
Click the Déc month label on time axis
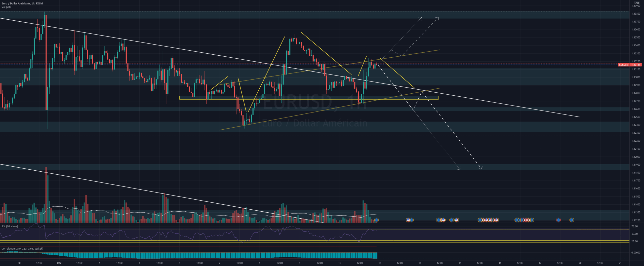[x=59, y=263]
